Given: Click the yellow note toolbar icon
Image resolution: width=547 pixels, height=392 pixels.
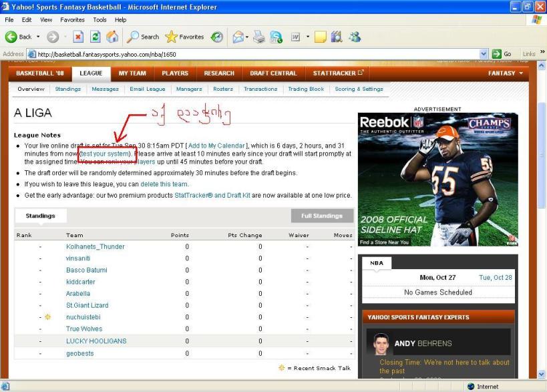Looking at the screenshot, I should click(x=320, y=37).
